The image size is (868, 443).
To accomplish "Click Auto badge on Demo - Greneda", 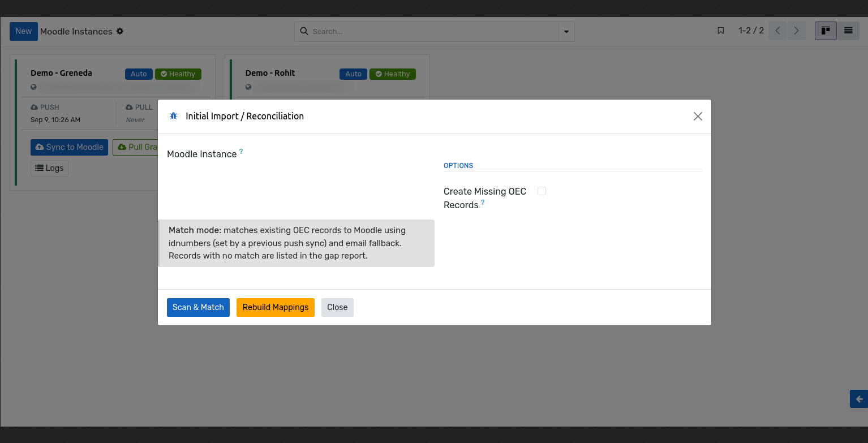I will 139,74.
